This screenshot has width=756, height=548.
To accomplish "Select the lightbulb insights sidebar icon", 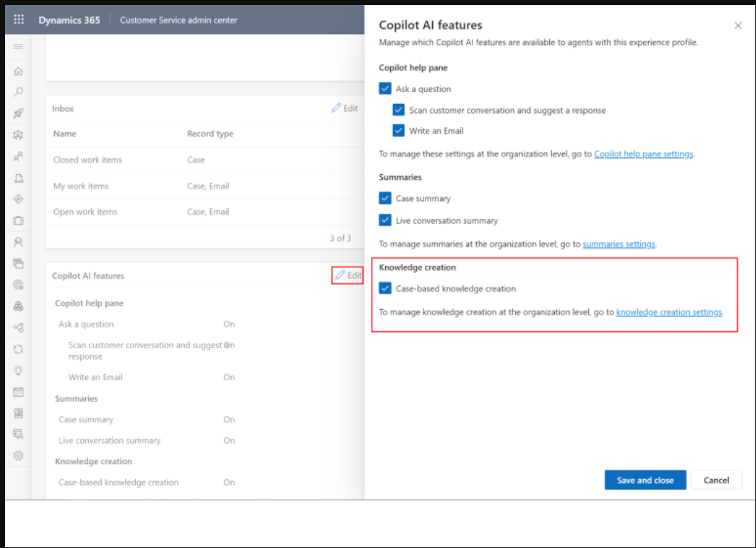I will point(18,370).
